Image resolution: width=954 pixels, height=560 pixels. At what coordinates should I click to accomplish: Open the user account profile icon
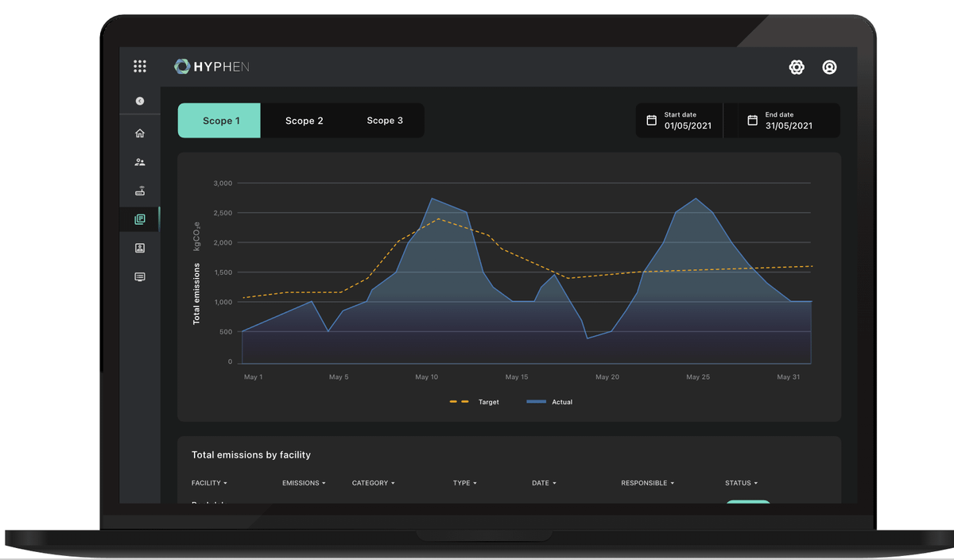829,68
